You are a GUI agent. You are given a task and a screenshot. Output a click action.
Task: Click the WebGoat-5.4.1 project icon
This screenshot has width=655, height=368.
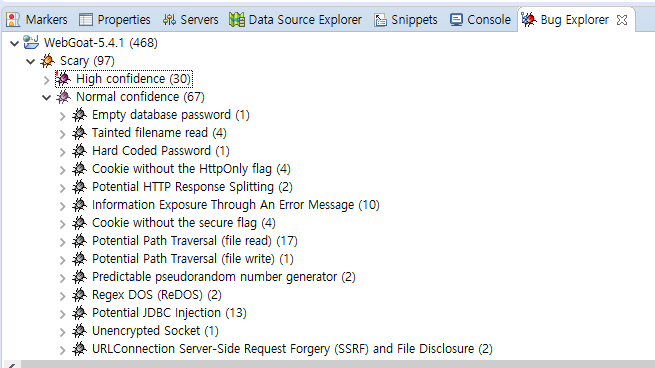pos(31,43)
